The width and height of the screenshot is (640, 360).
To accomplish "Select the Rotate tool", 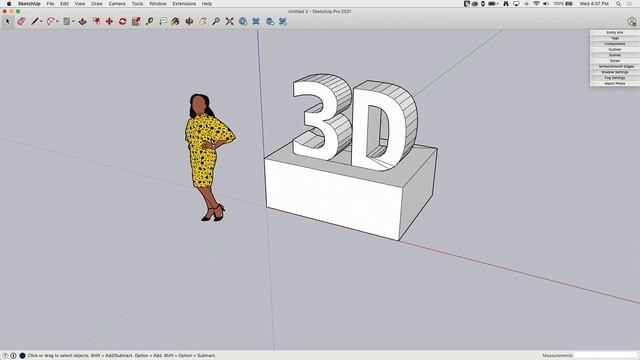I will [122, 21].
